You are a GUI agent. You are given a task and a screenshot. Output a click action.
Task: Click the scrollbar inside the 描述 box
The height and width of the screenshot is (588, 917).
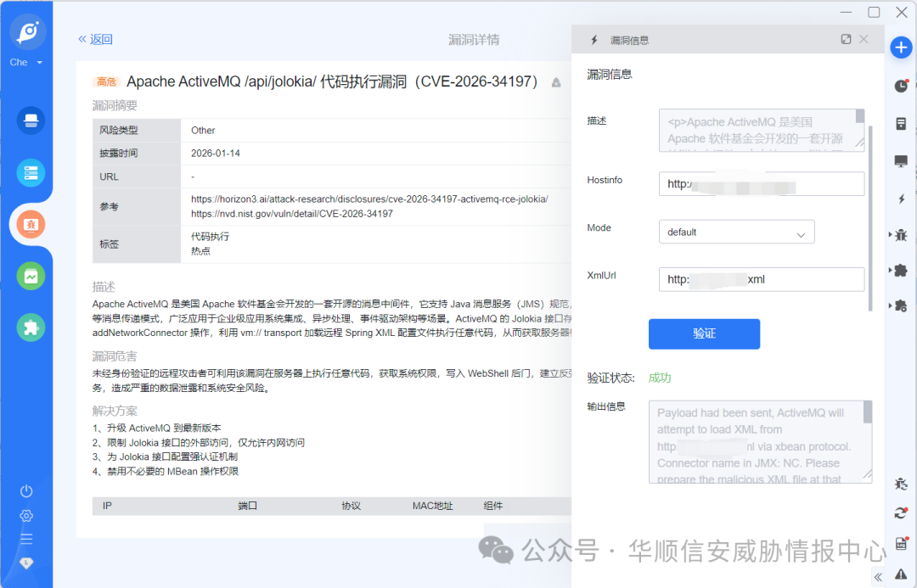coord(859,116)
